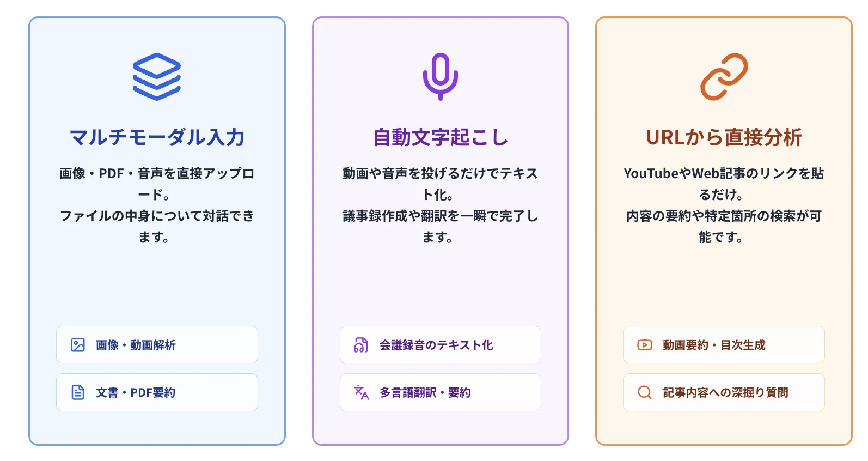This screenshot has height=461, width=868.
Task: Click the 動画要約・目次生成 chip
Action: 724,344
